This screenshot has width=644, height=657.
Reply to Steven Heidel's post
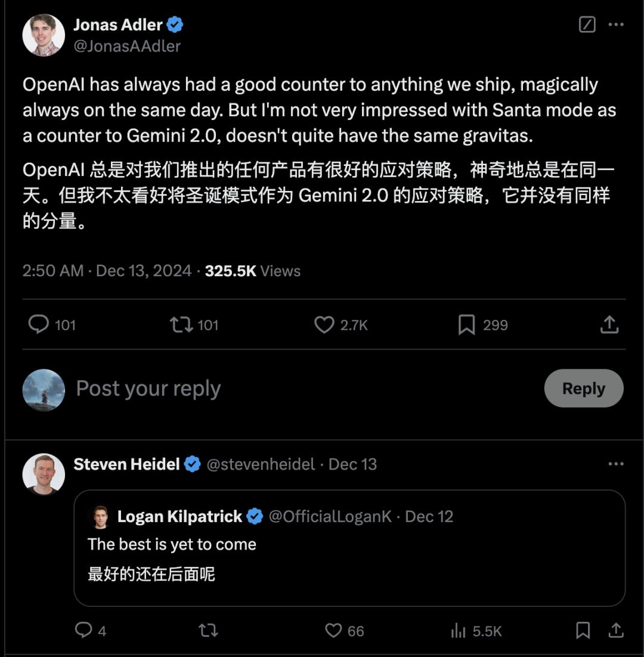(84, 630)
